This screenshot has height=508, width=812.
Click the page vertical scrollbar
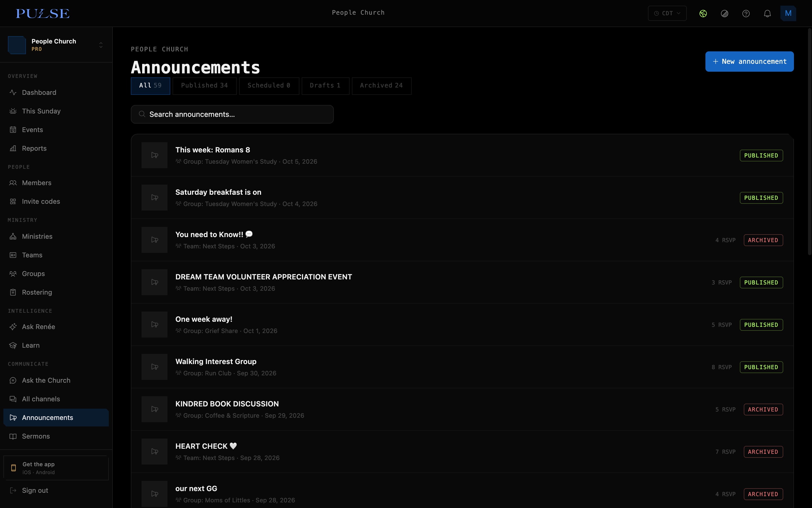pyautogui.click(x=809, y=142)
